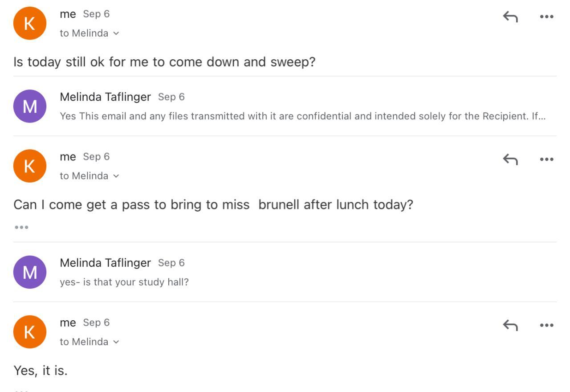Open more options for the first email
The height and width of the screenshot is (392, 570).
click(x=546, y=17)
